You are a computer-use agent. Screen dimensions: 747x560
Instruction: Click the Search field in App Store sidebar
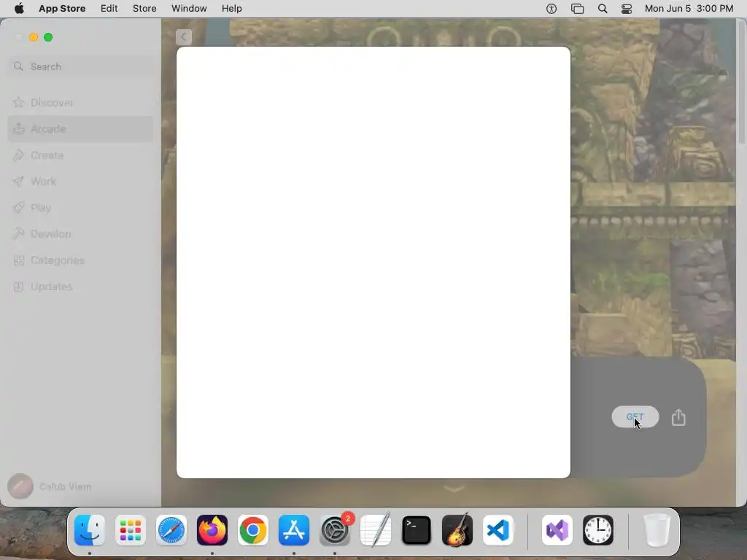tap(80, 66)
